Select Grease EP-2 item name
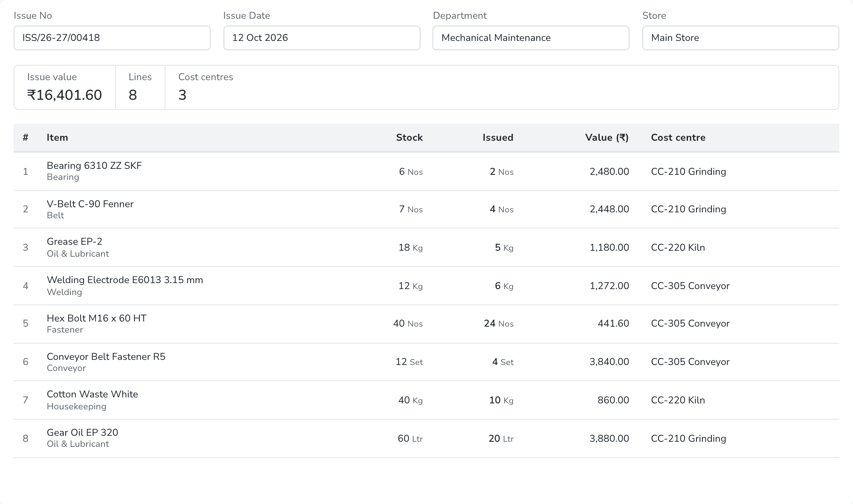Viewport: 853px width, 504px height. tap(75, 241)
